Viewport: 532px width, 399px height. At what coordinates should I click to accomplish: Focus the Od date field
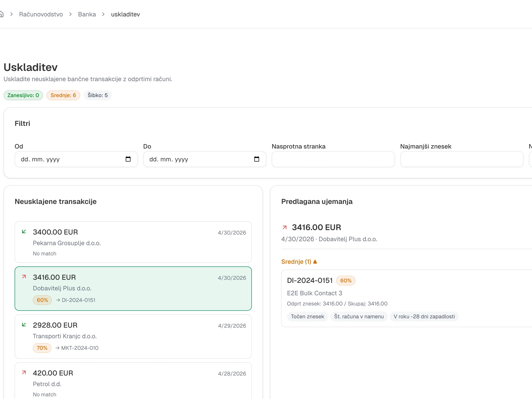76,159
